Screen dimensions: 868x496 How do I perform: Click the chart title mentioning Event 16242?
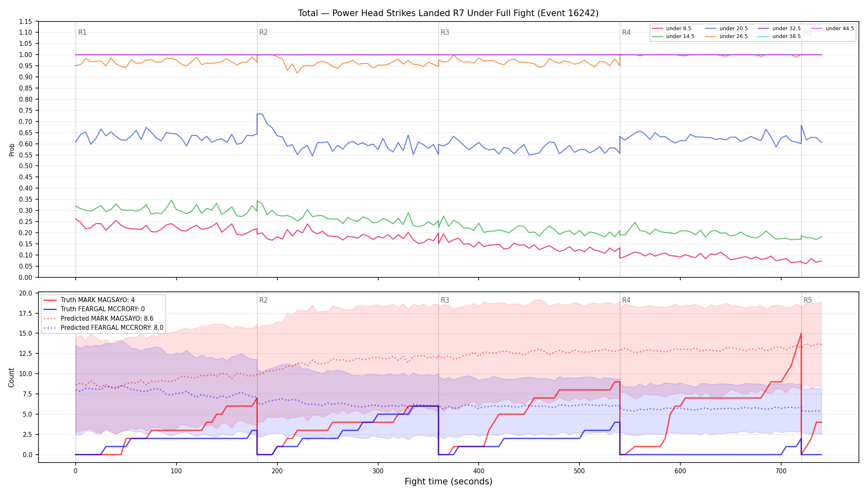448,13
